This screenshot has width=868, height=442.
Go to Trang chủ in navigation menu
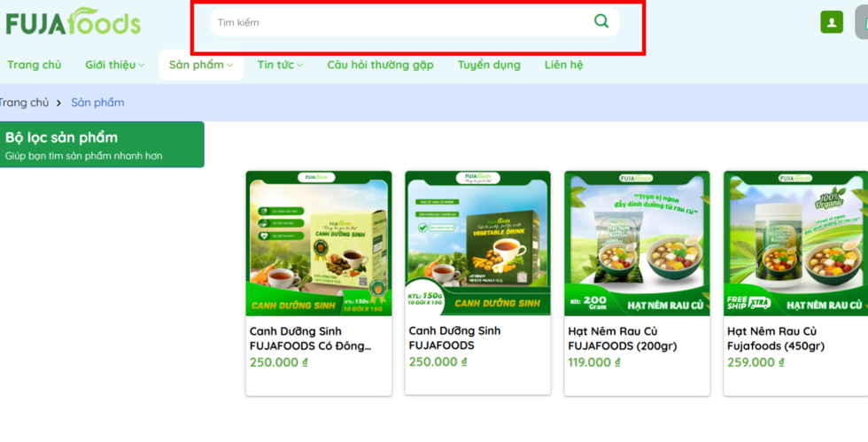[35, 65]
